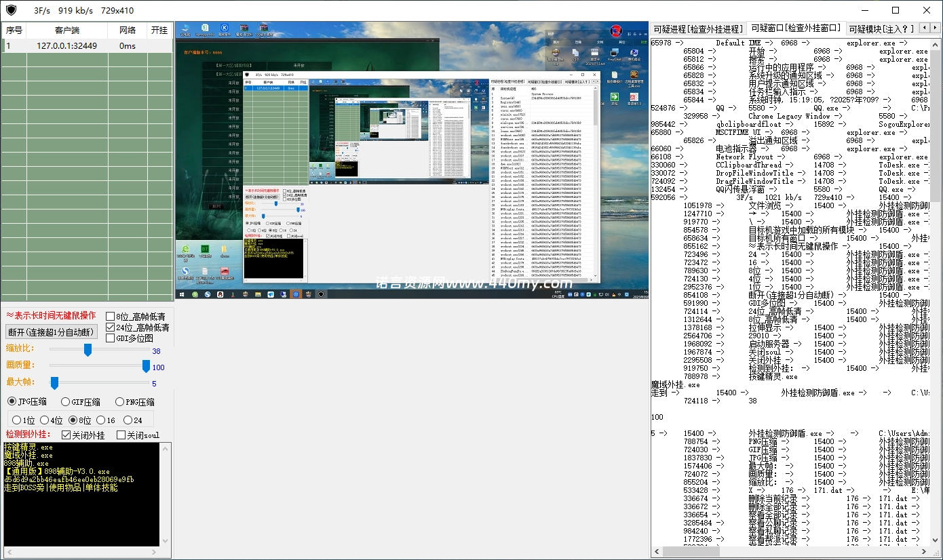Click the Start button in the remote desktop view
Screen dimensions: 943x560
(x=182, y=294)
